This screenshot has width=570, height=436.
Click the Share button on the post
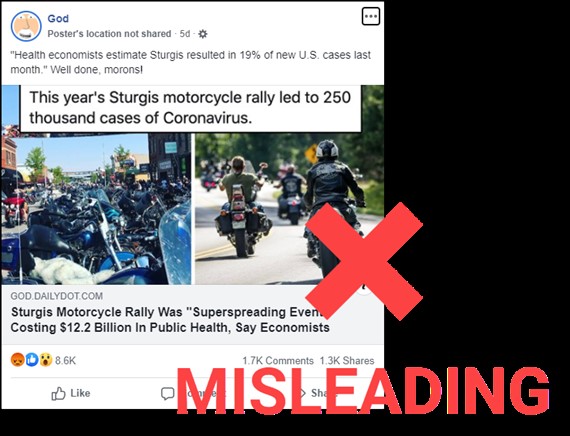(x=316, y=393)
